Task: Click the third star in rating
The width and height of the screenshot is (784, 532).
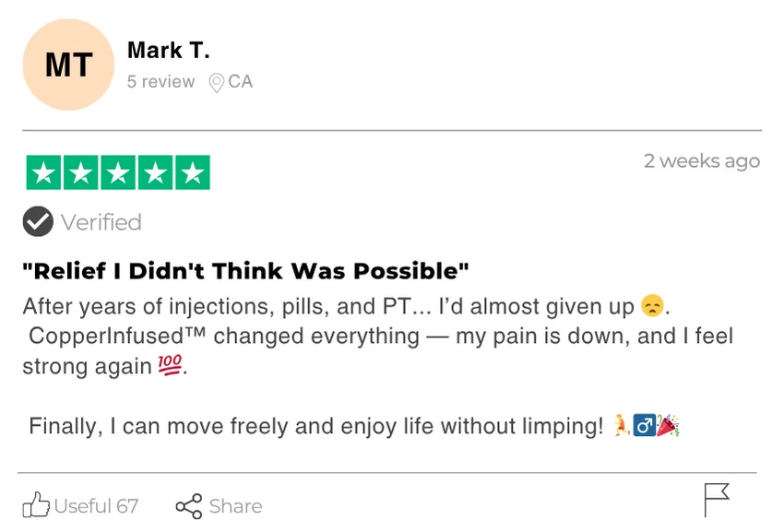Action: tap(118, 172)
